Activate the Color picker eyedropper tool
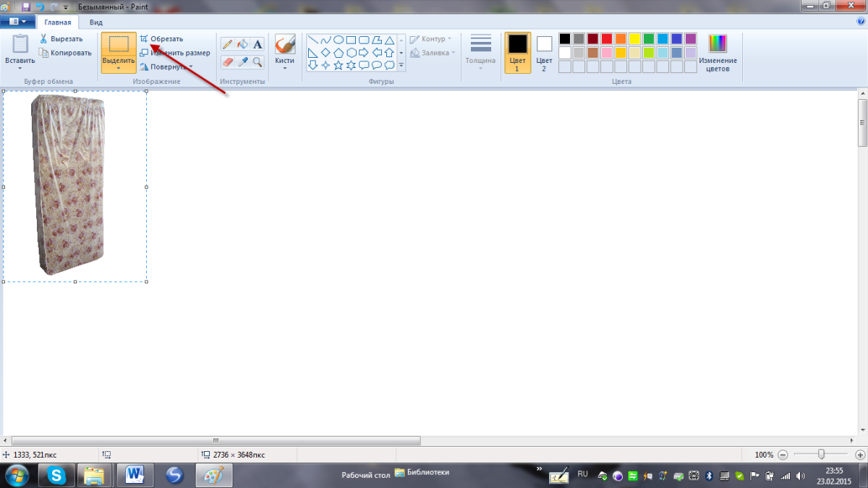 (242, 62)
